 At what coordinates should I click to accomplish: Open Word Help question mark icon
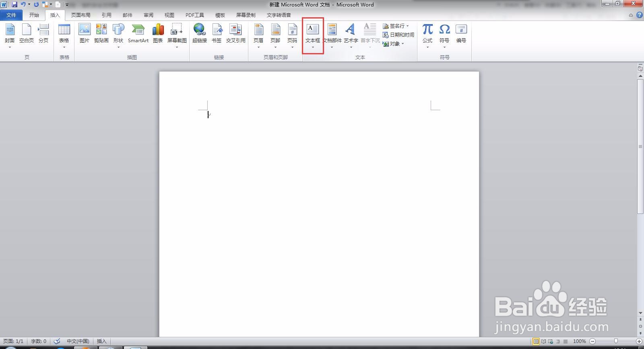(640, 15)
